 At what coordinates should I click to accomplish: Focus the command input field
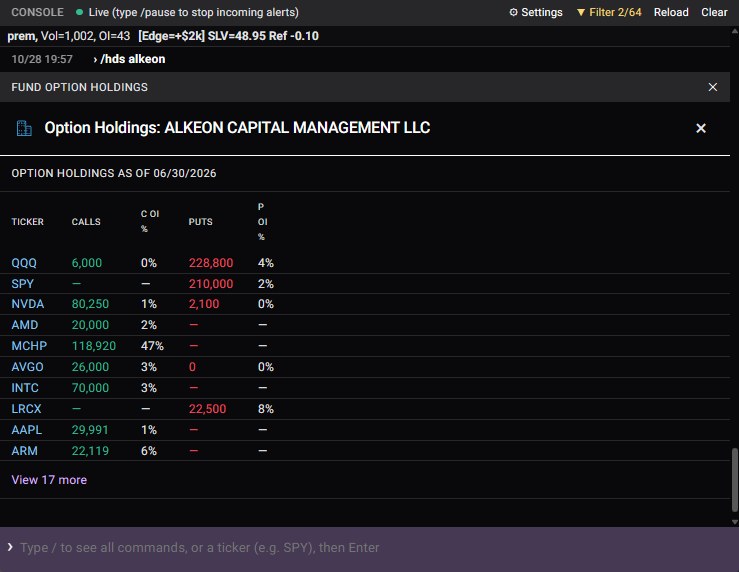pyautogui.click(x=370, y=547)
